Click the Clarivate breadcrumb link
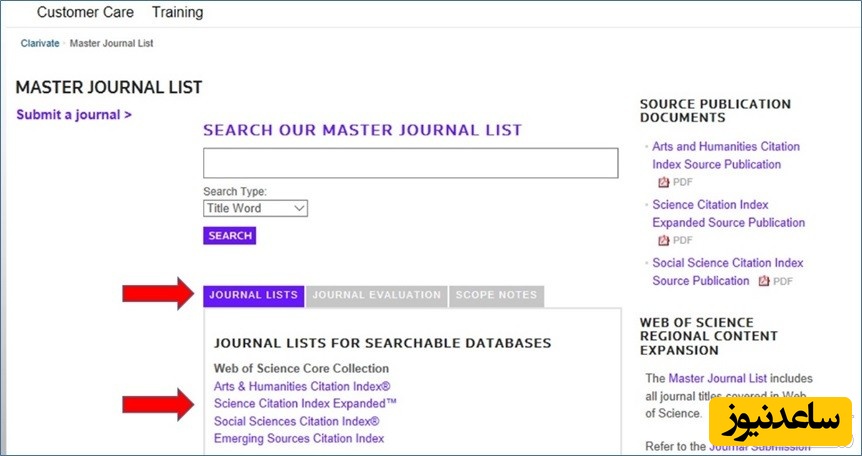Viewport: 862px width, 456px height. (40, 44)
